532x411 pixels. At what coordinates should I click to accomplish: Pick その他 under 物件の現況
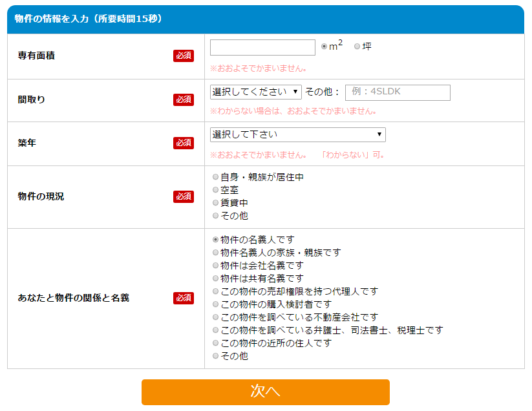pos(216,216)
